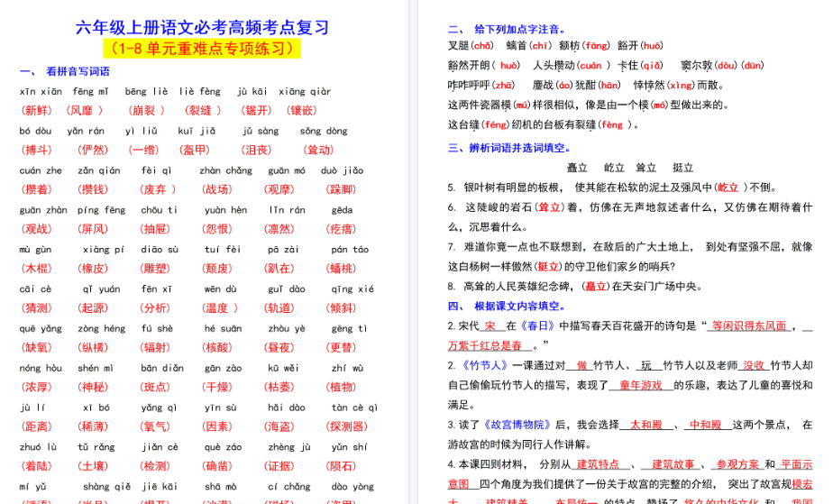Click the phrase 豁然开朗
This screenshot has width=833, height=504.
pyautogui.click(x=469, y=65)
